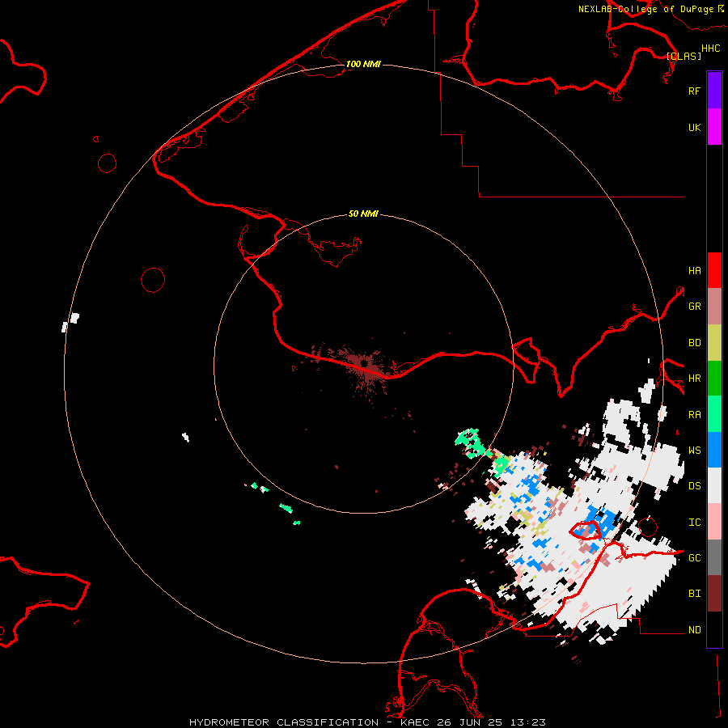Click the brown BI legend swatch
The height and width of the screenshot is (728, 728).
click(714, 594)
